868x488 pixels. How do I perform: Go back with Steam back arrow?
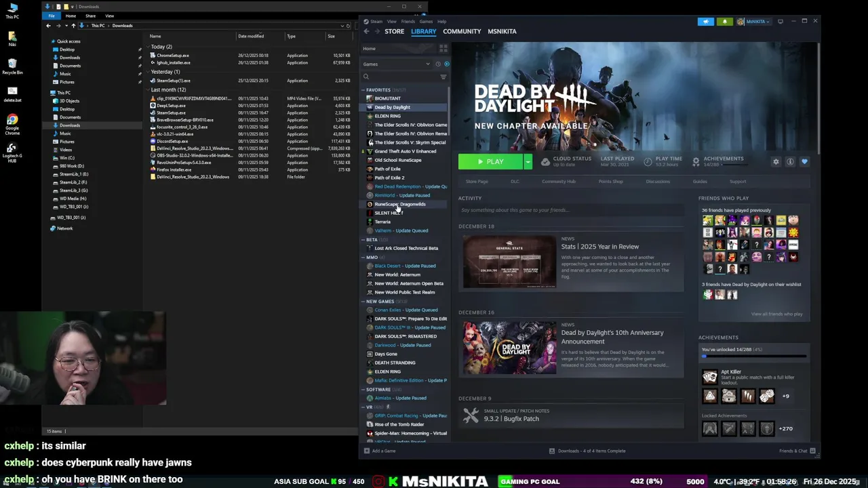click(367, 31)
